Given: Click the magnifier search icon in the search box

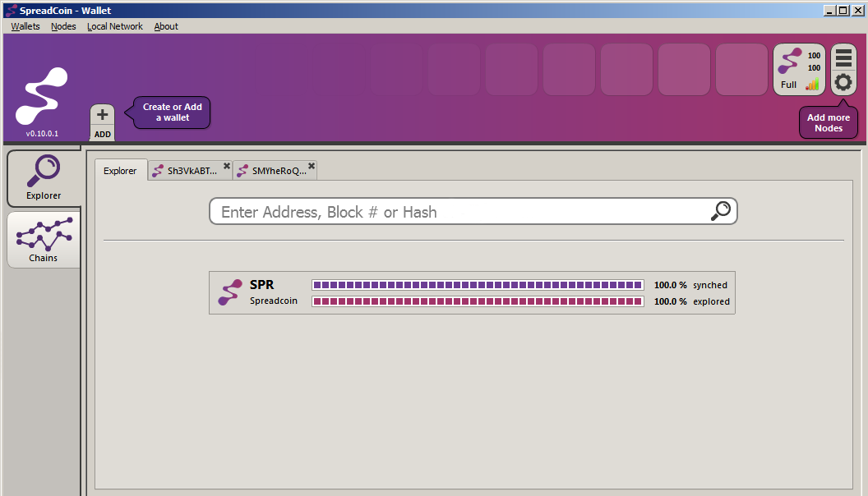Looking at the screenshot, I should 721,211.
